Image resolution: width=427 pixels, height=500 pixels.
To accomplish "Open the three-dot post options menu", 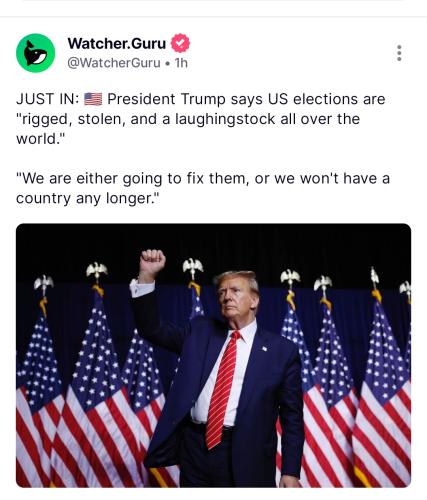I will pos(399,53).
